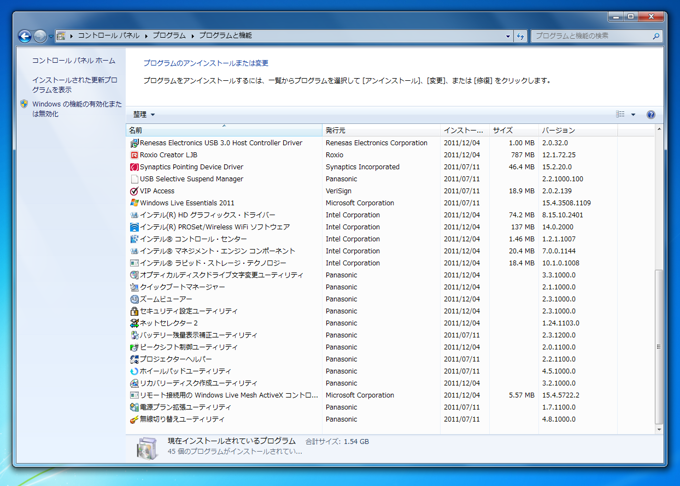Viewport: 680px width, 486px height.
Task: Click the インテル HD グラフィックス・ドライバー icon
Action: click(x=134, y=215)
